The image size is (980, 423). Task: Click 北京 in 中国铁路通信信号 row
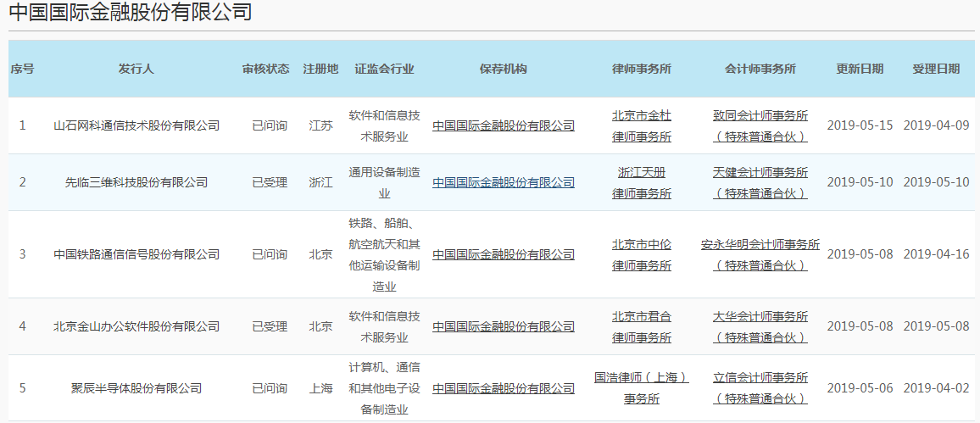pos(320,254)
